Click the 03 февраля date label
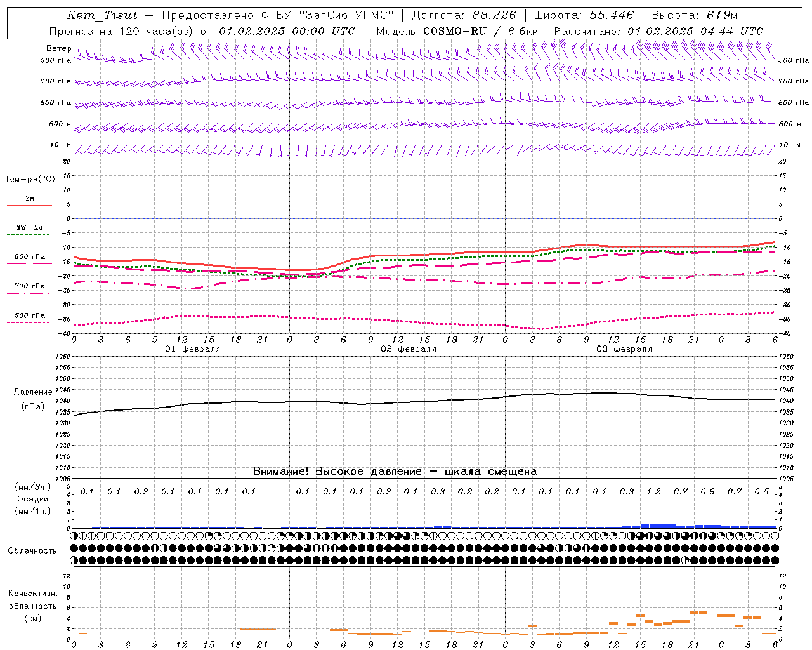 point(624,349)
